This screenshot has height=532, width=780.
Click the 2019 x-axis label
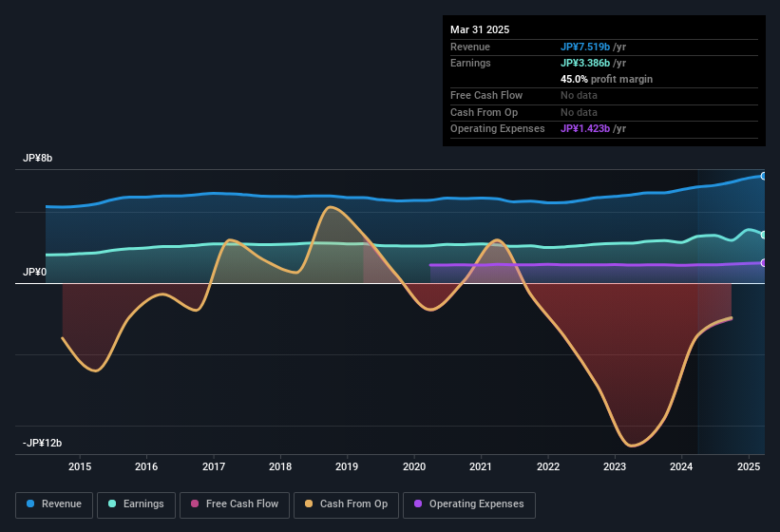coord(347,466)
